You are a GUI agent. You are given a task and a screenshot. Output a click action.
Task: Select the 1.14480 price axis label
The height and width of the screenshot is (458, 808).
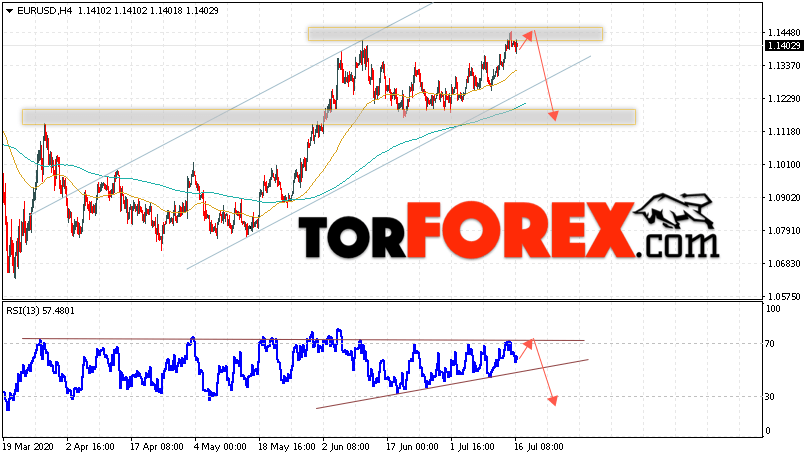(x=784, y=33)
